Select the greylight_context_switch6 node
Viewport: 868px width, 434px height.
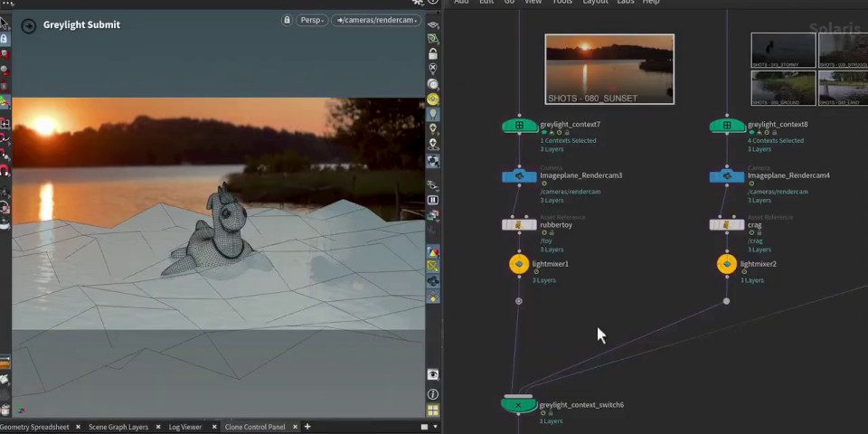[519, 405]
